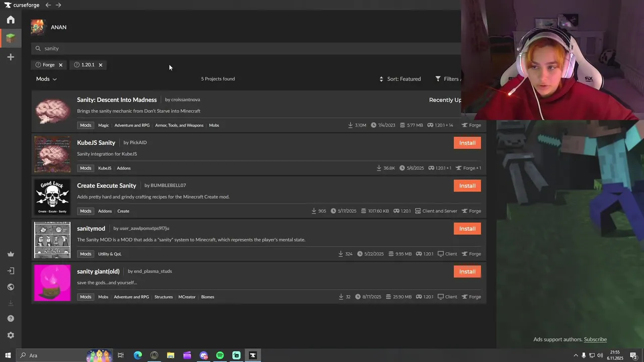
Task: Open CurseForge settings gear
Action: pyautogui.click(x=11, y=335)
